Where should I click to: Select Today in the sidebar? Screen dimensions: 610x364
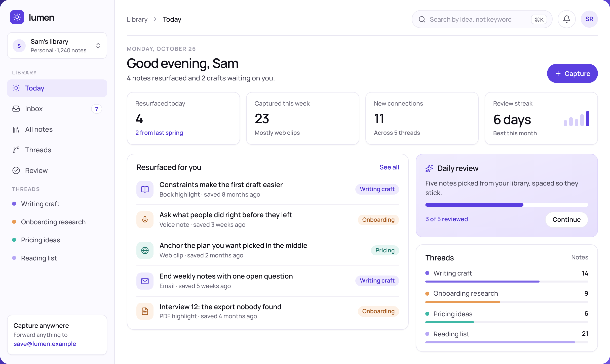pyautogui.click(x=57, y=88)
